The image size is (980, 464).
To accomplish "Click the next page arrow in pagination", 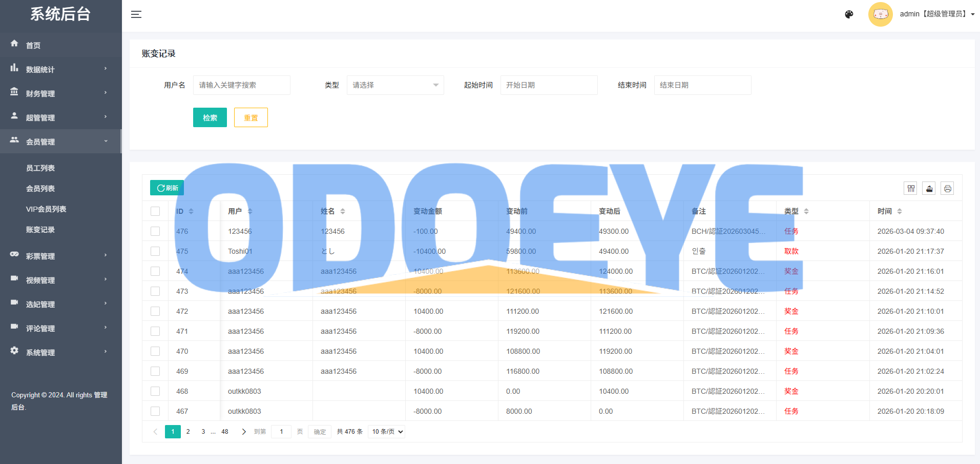I will point(244,432).
